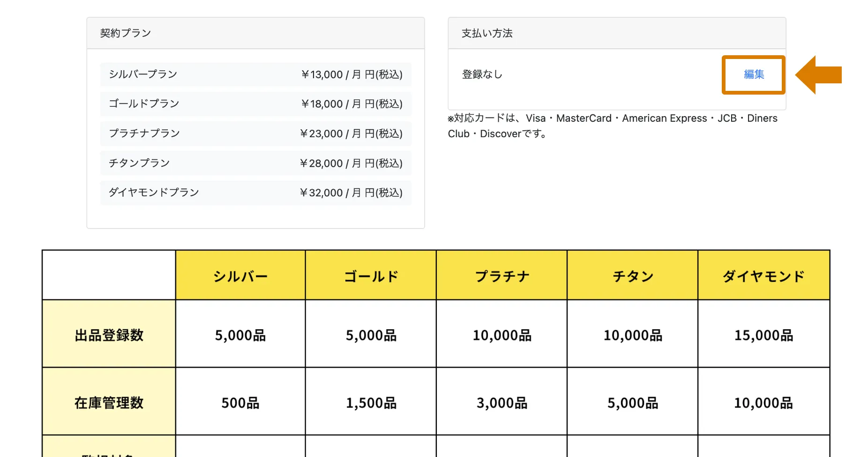The height and width of the screenshot is (457, 868).
Task: Choose the プラチナプラン row
Action: (255, 133)
